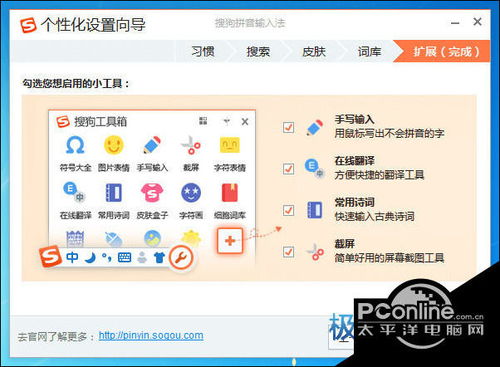Image resolution: width=500 pixels, height=367 pixels.
Task: Toggle the 手写输入 checkbox
Action: (288, 127)
